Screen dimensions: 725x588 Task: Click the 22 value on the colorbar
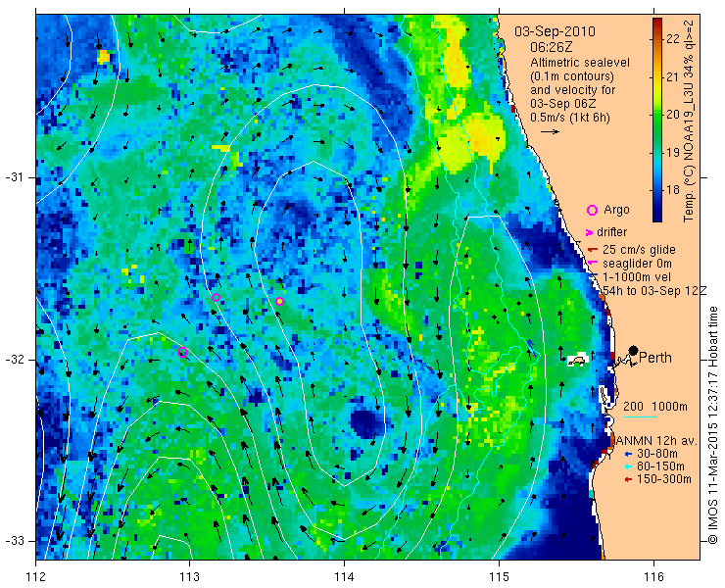pyautogui.click(x=673, y=39)
